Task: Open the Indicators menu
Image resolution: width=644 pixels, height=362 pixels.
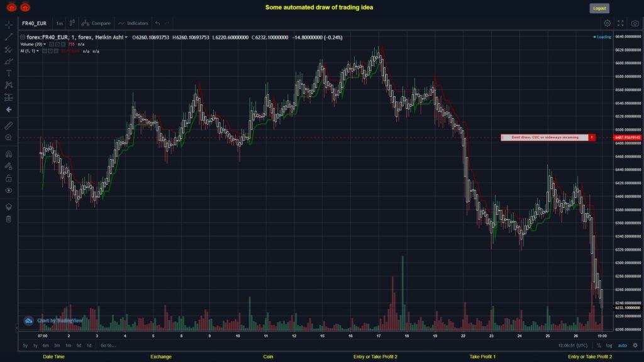Action: tap(133, 23)
